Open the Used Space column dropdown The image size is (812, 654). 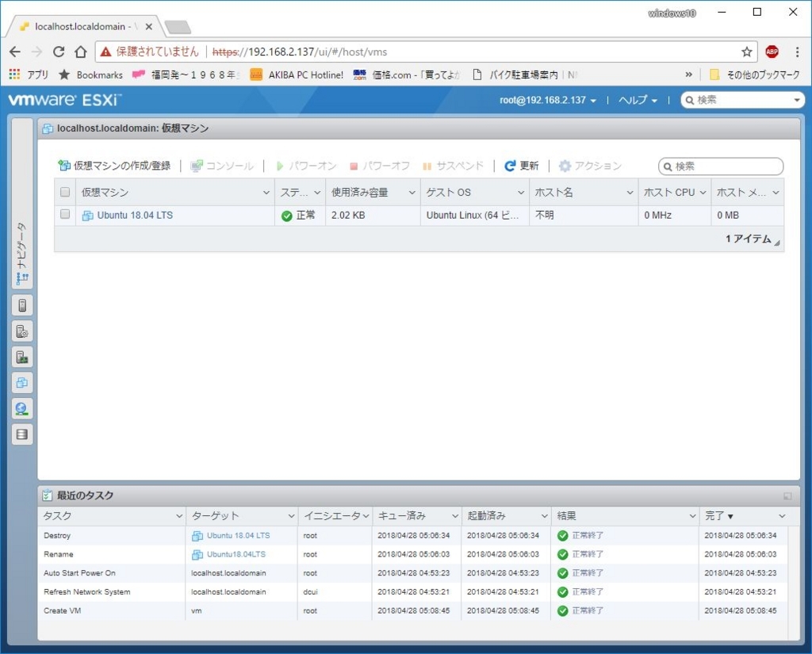[x=412, y=193]
